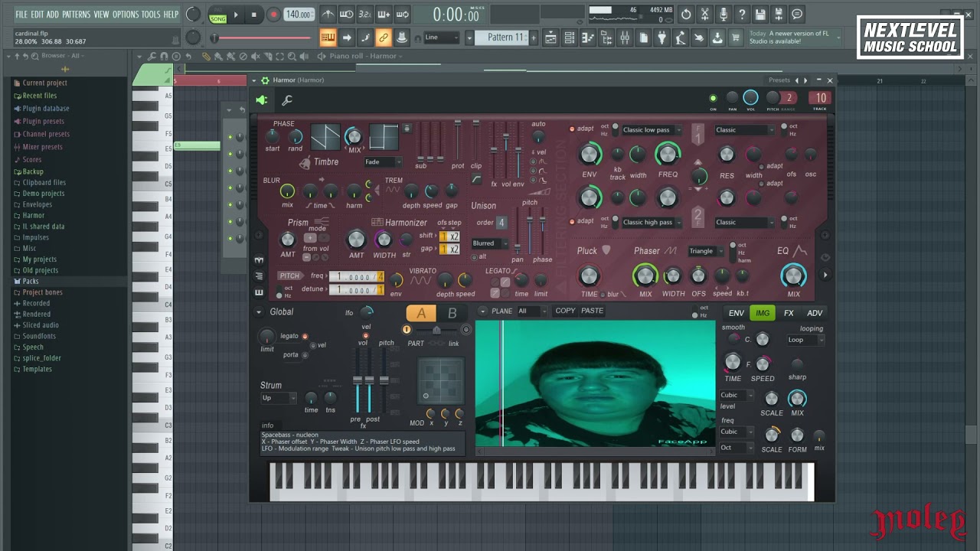Open the Classic high pass filter dropdown
980x551 pixels.
[650, 223]
